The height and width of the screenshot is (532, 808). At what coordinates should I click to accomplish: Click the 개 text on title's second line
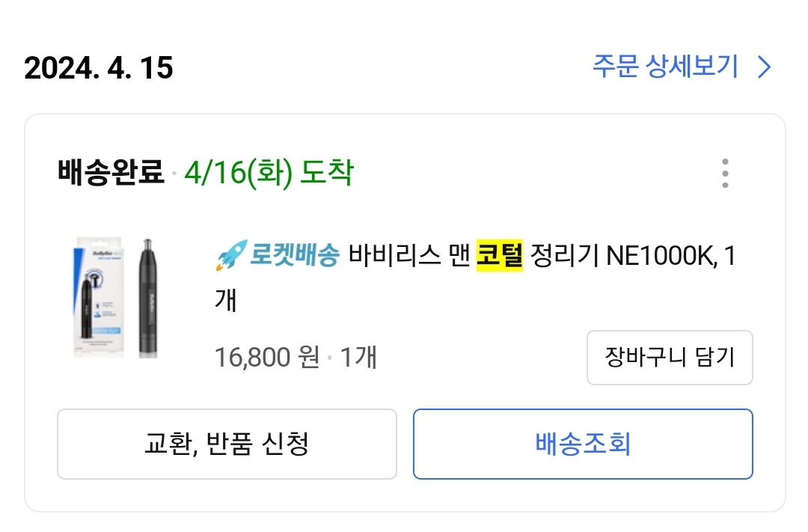(225, 299)
